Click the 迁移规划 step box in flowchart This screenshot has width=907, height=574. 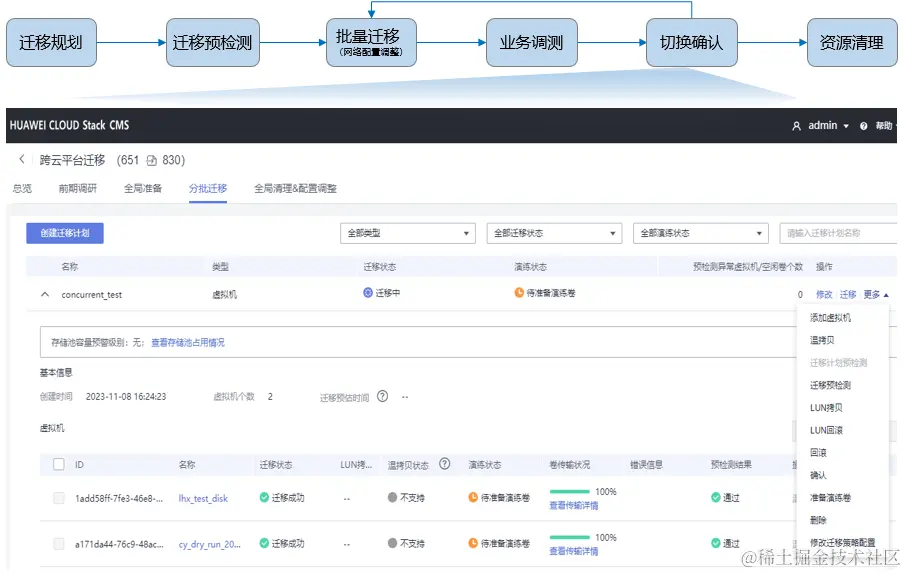point(51,42)
